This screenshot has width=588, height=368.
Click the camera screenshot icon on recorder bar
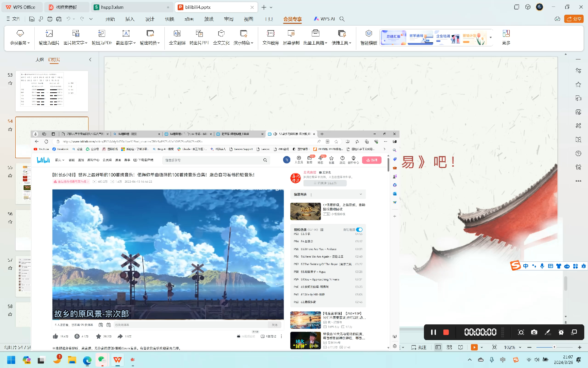point(534,332)
